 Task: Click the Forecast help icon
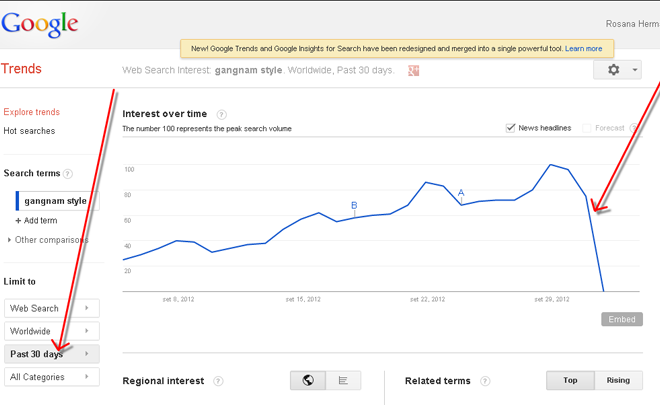tap(633, 128)
